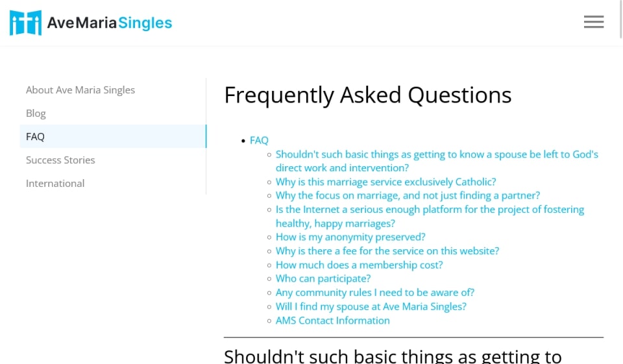Navigate to International in sidebar
This screenshot has width=623, height=364.
(x=55, y=184)
